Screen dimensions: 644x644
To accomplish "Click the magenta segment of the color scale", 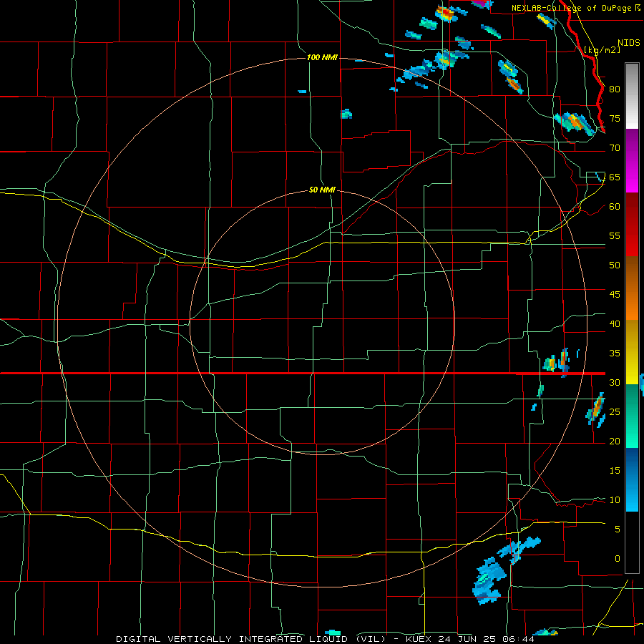I will 632,161.
